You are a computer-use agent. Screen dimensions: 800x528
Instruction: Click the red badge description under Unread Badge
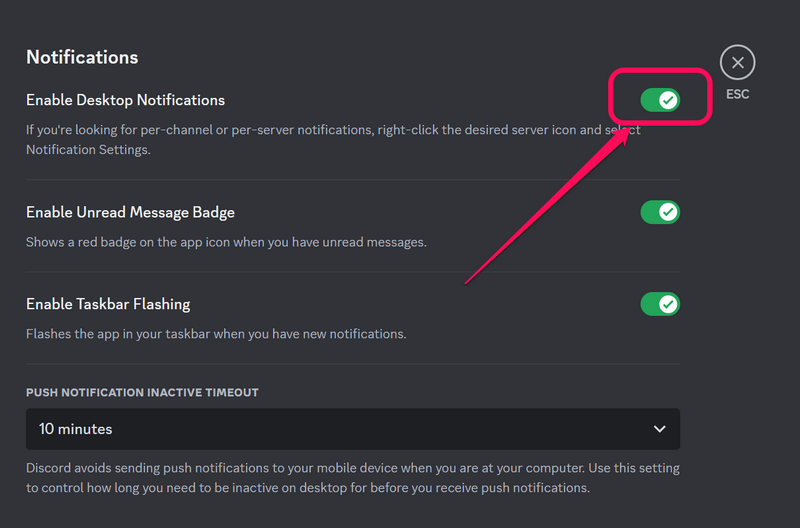pyautogui.click(x=226, y=242)
